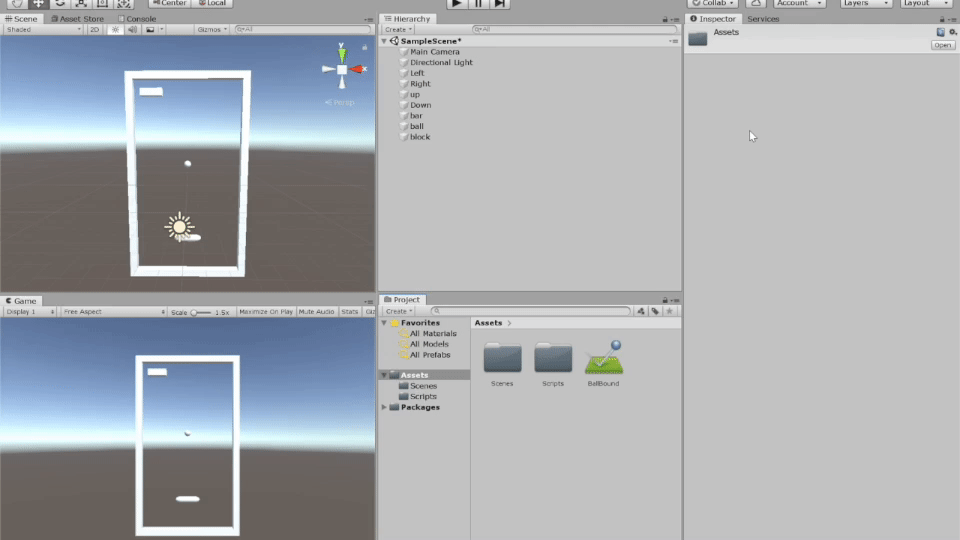Toggle scene lighting sun icon
The height and width of the screenshot is (540, 960).
click(115, 30)
